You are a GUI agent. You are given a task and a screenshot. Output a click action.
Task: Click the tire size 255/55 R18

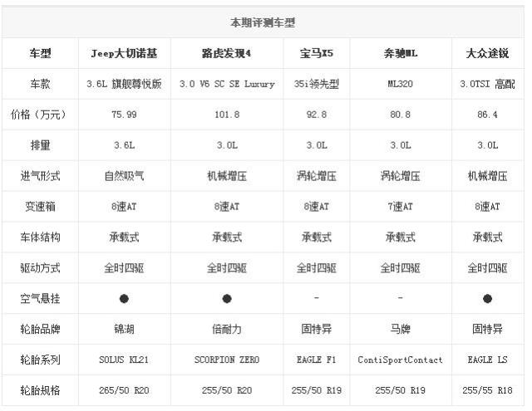(x=487, y=390)
